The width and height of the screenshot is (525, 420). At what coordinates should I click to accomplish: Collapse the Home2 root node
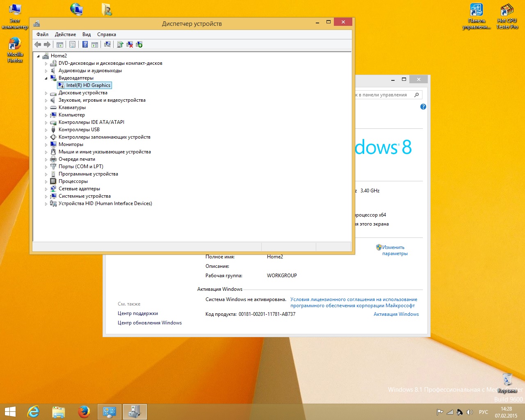[39, 56]
